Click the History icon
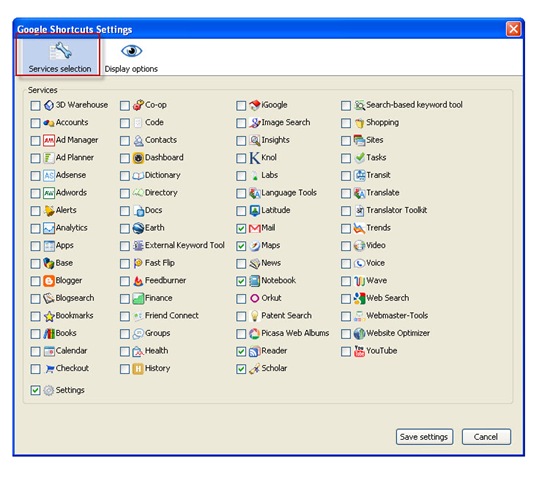Viewport: 547px width, 480px height. (138, 369)
